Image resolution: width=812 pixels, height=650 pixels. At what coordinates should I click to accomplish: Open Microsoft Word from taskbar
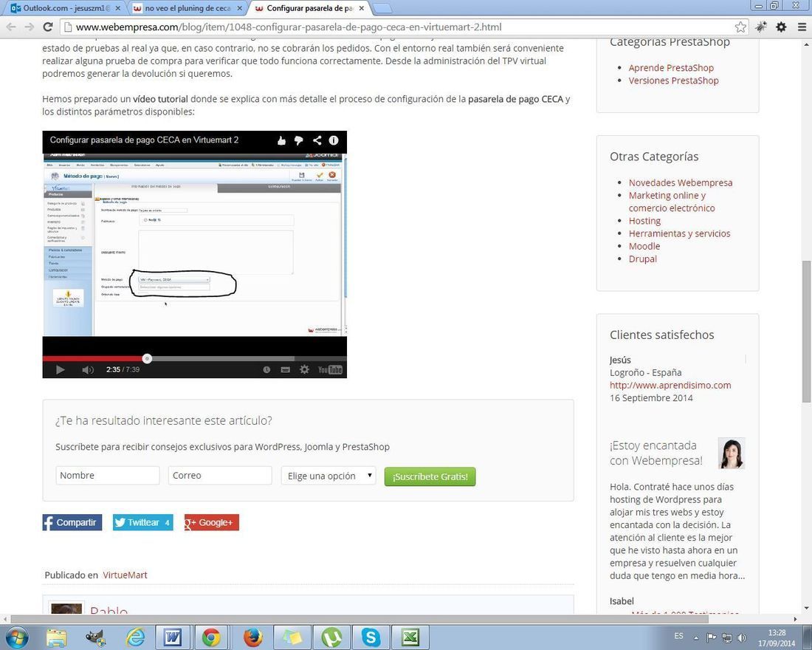[172, 637]
